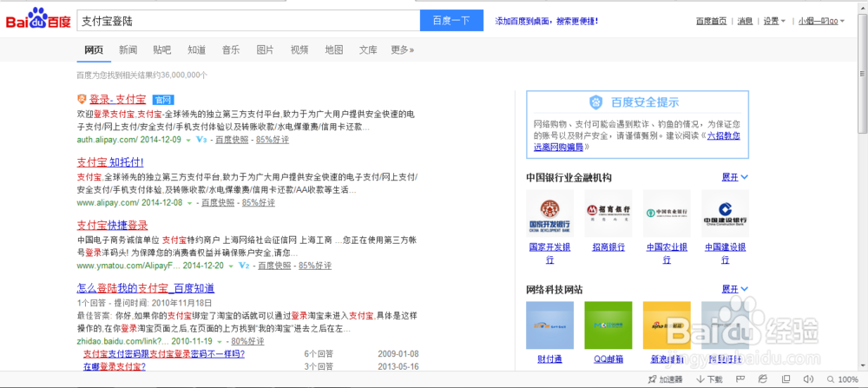Image resolution: width=868 pixels, height=388 pixels.
Task: Switch to the 贴吧 tab
Action: [162, 49]
